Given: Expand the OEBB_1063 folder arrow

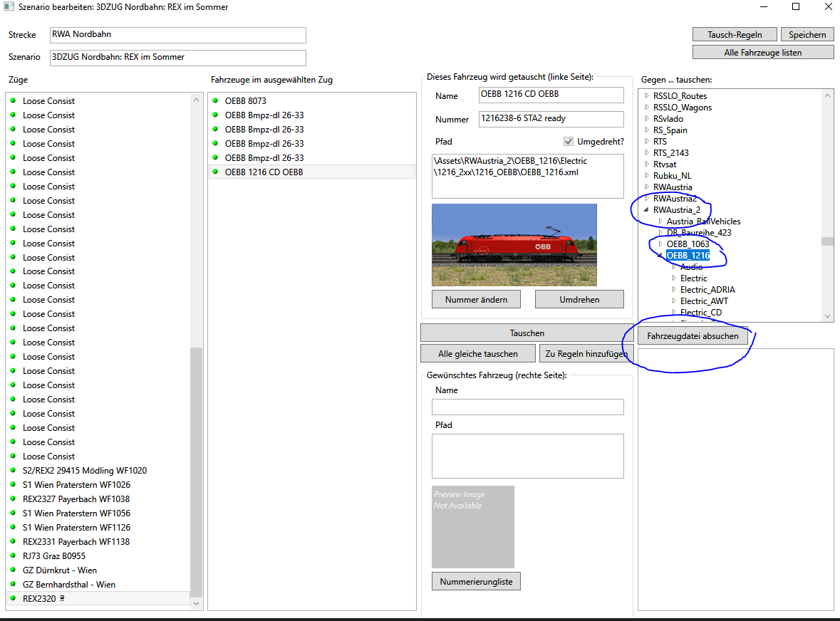Looking at the screenshot, I should (660, 244).
